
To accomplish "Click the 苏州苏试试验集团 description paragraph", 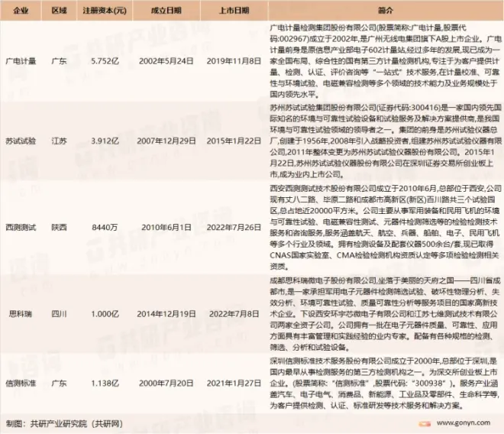I will (x=386, y=141).
